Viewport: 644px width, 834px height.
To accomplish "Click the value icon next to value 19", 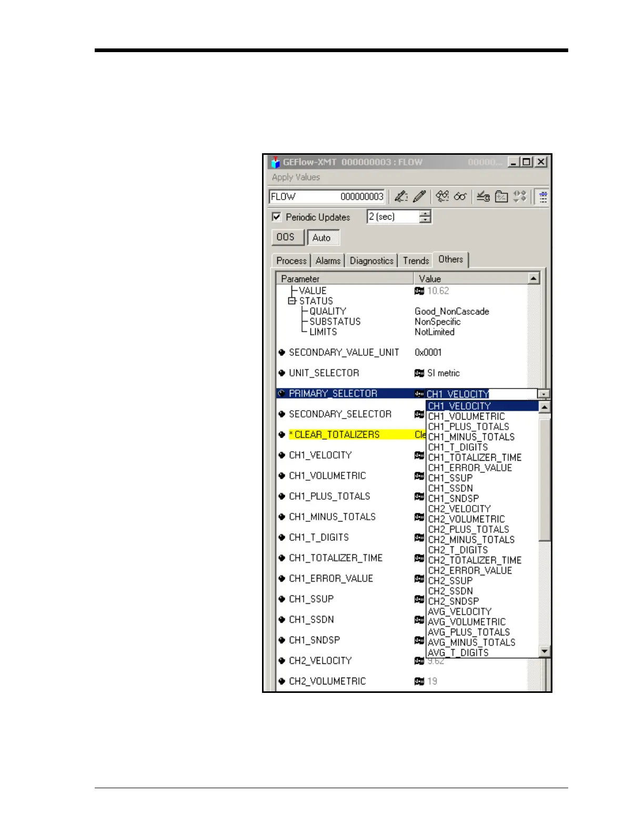I will click(419, 681).
